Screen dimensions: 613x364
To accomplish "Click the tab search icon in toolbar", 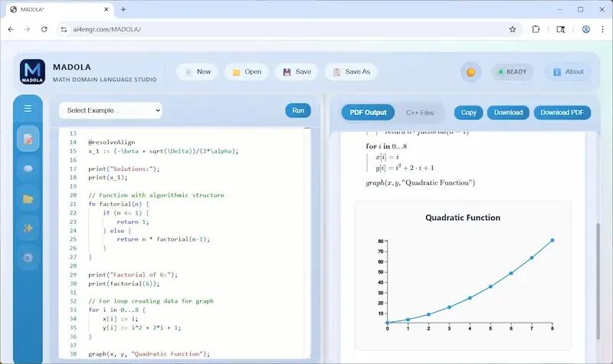I will tap(561, 29).
